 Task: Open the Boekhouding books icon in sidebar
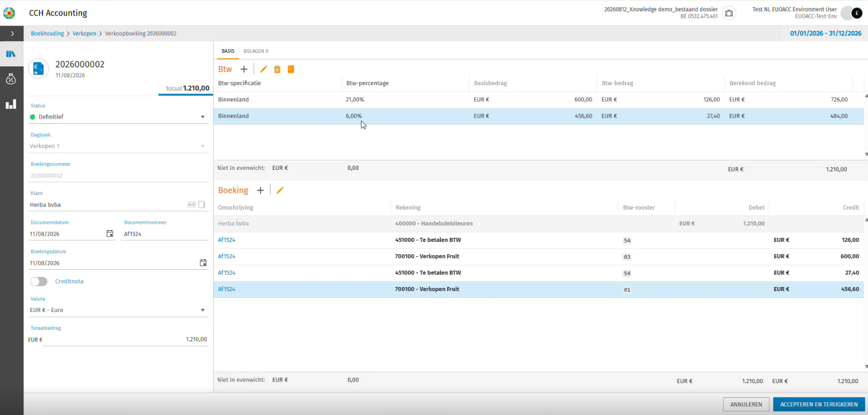[11, 54]
